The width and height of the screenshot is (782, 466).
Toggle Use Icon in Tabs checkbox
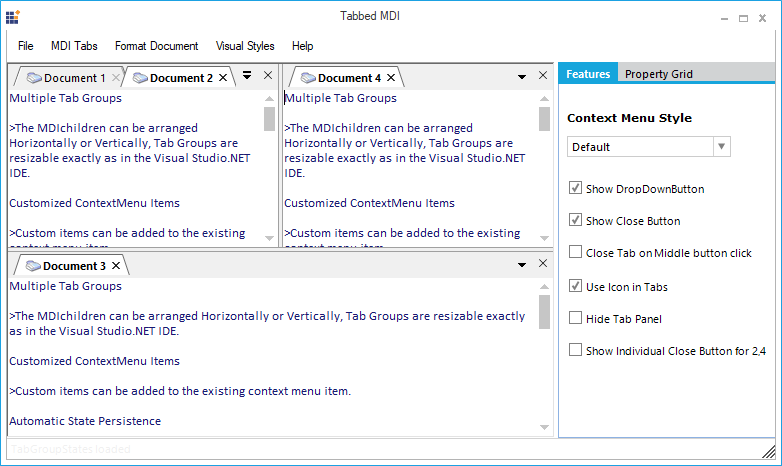coord(575,286)
